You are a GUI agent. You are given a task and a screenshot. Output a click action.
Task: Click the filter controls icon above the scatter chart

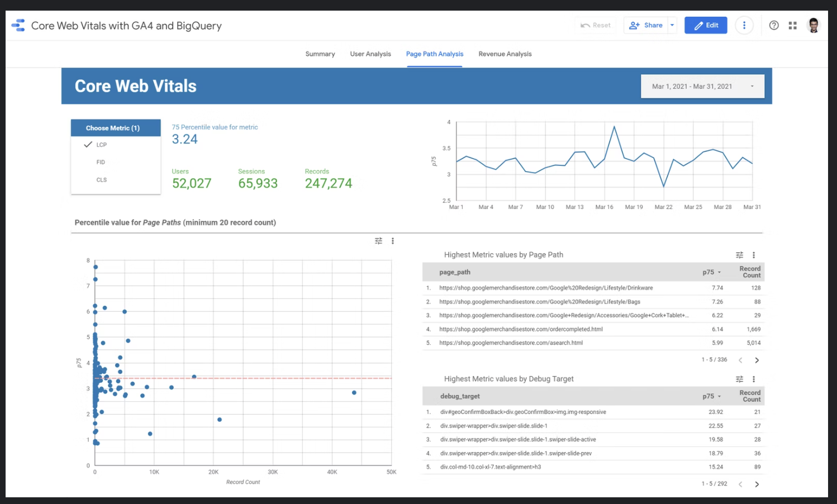tap(378, 240)
